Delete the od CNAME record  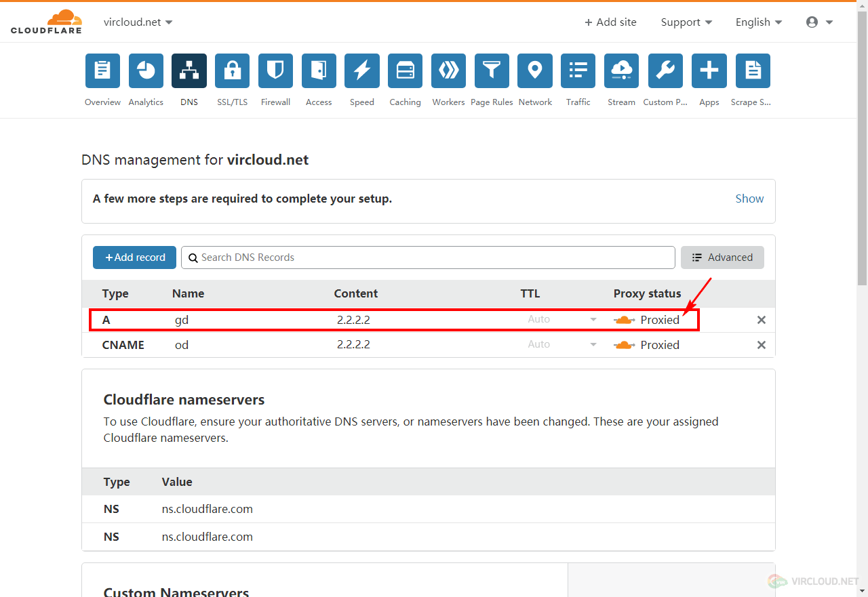point(762,345)
